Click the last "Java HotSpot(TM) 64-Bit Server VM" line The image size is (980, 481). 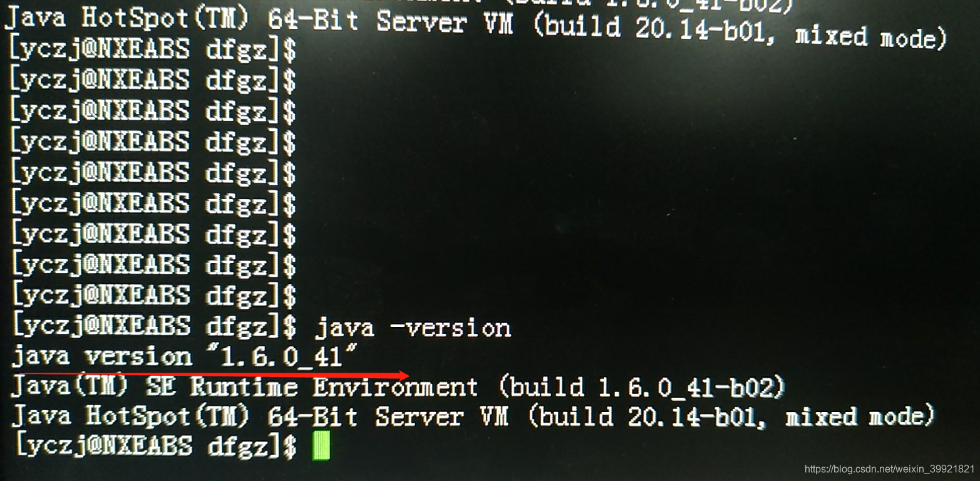[473, 416]
